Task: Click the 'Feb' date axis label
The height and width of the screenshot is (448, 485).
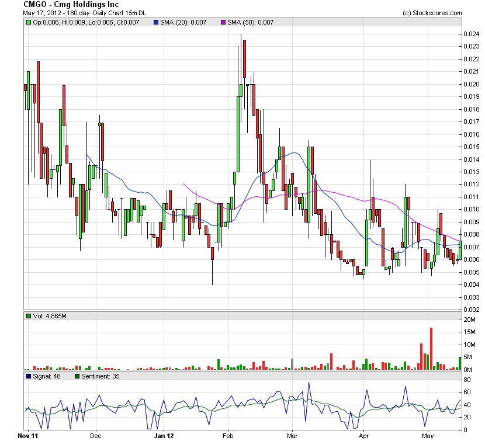Action: (x=228, y=436)
